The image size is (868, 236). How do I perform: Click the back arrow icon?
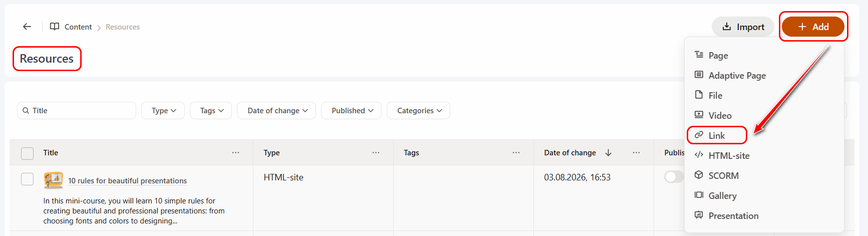click(x=27, y=27)
